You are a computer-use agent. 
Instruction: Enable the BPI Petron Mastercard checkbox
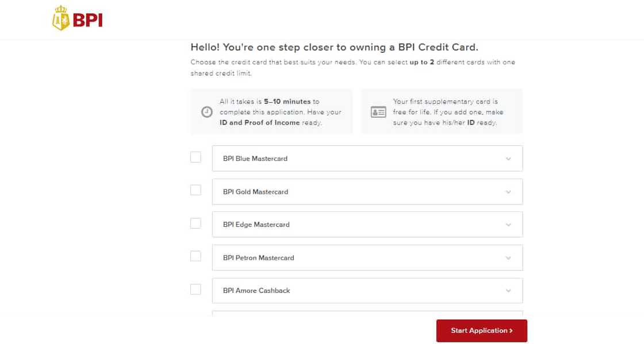coord(195,256)
